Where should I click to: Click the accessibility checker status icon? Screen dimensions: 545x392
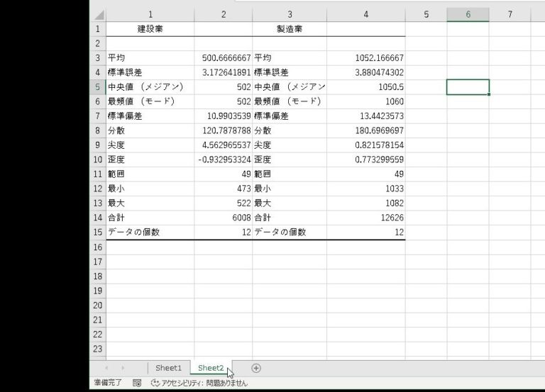pyautogui.click(x=155, y=383)
